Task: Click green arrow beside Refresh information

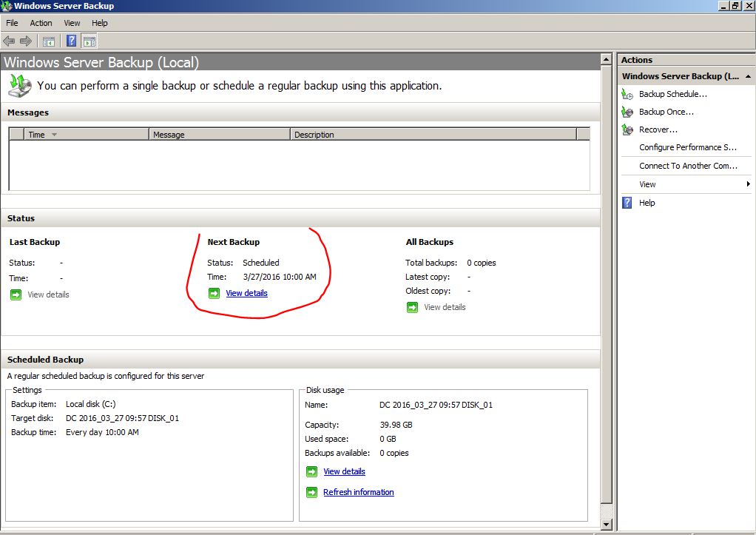Action: pos(312,492)
